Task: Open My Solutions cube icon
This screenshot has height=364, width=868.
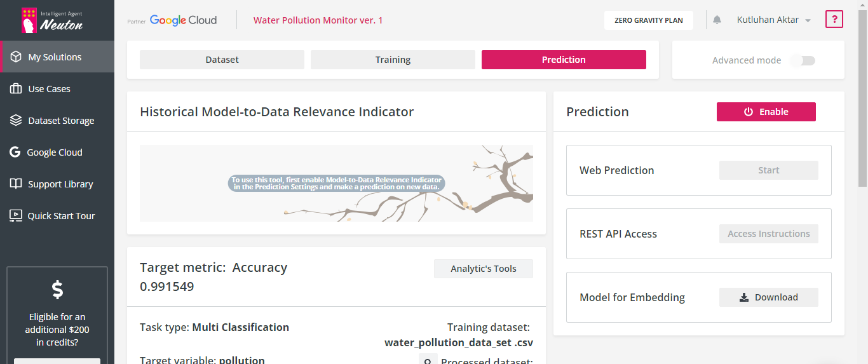Action: tap(16, 57)
